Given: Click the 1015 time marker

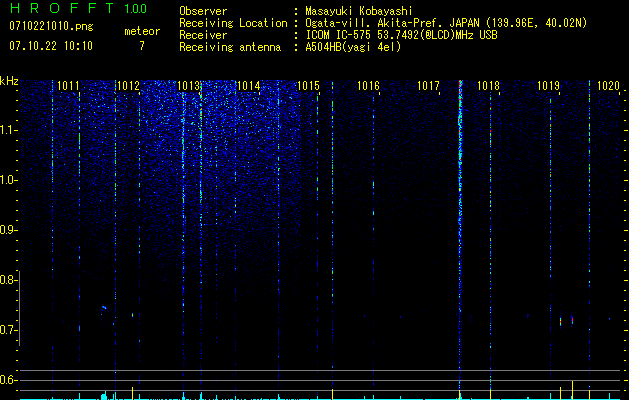Looking at the screenshot, I should (308, 86).
